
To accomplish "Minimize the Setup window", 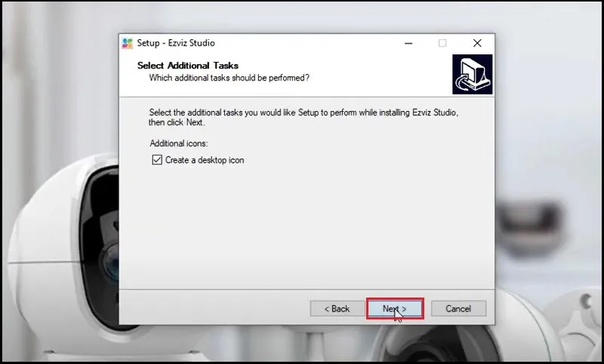I will tap(408, 43).
